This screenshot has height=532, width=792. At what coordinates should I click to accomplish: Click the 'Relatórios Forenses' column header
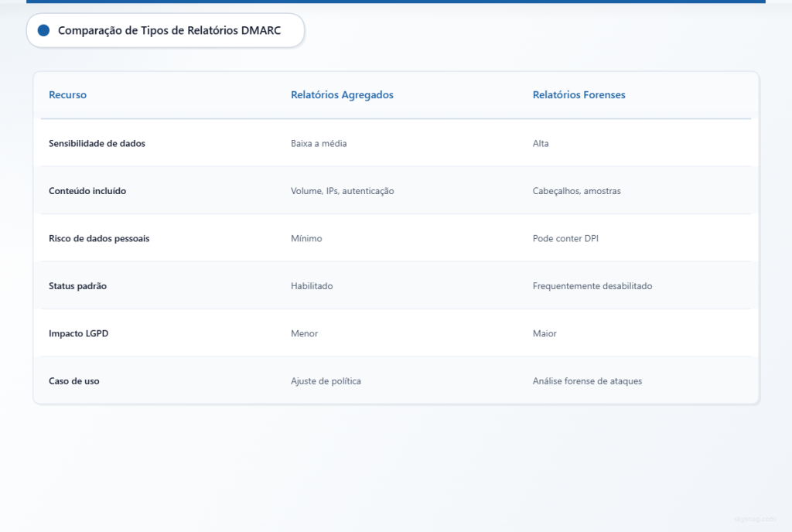tap(579, 95)
